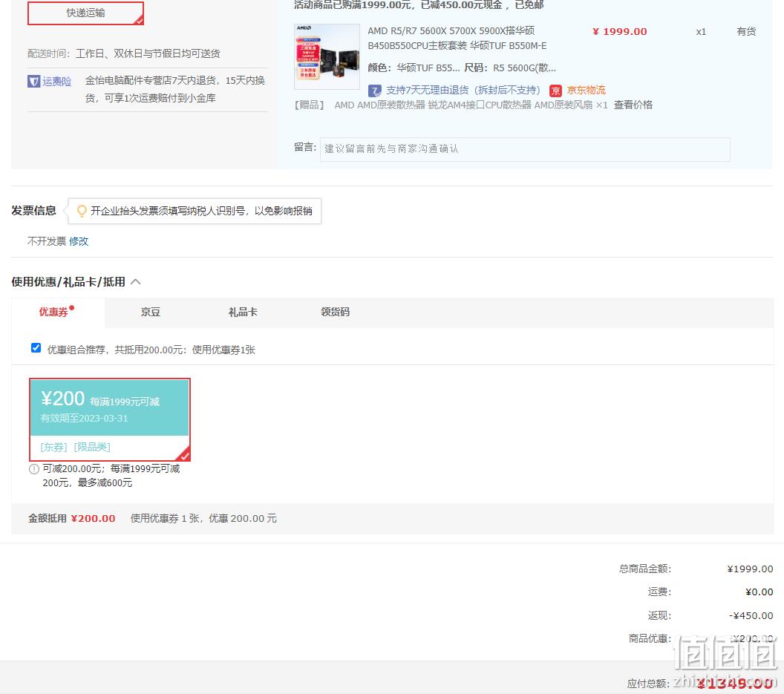Click the 运费 ¥0.00 value

pos(759,592)
